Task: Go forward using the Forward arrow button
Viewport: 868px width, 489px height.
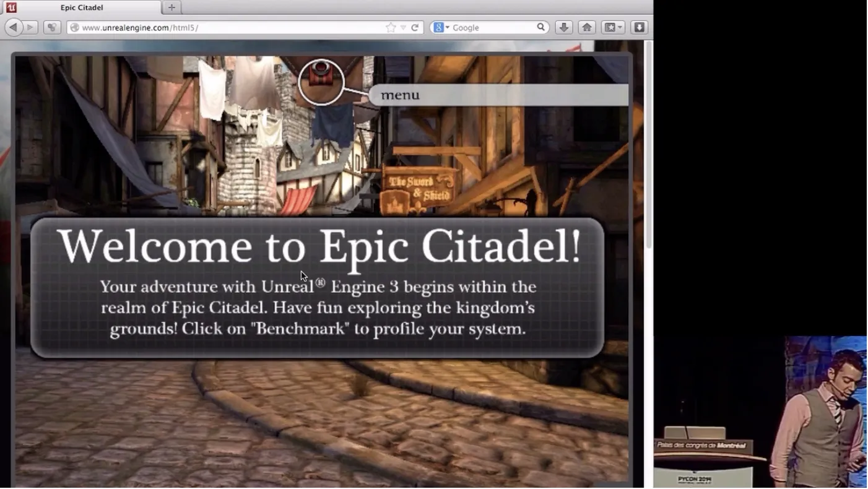Action: [30, 27]
